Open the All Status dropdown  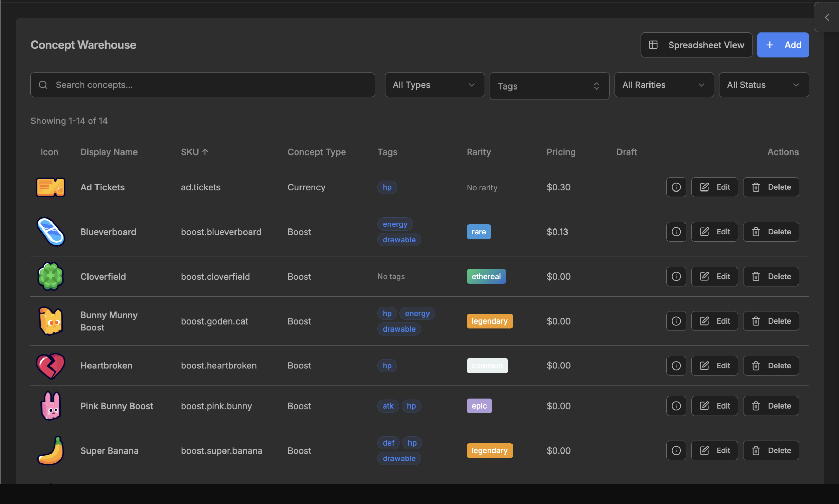click(x=763, y=85)
